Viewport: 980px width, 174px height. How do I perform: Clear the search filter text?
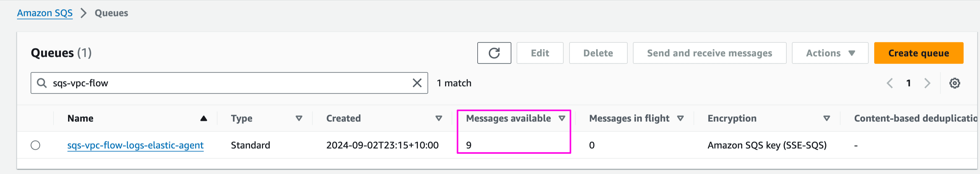(417, 83)
